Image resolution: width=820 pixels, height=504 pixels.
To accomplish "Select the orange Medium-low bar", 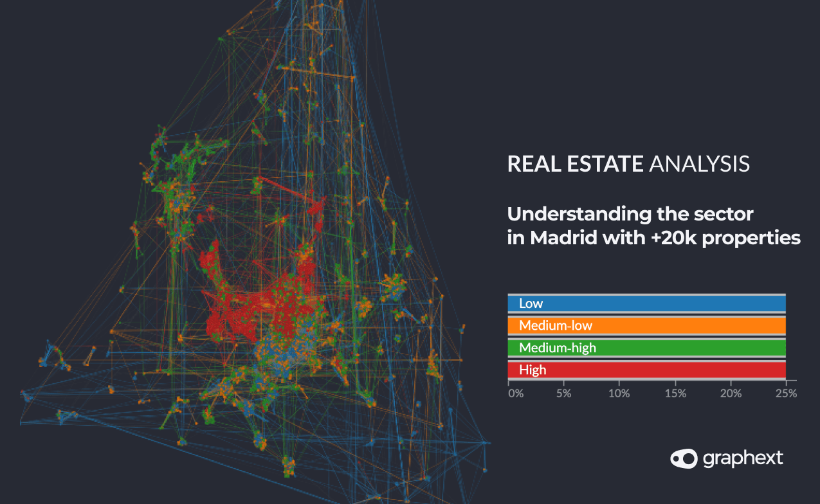I will [x=646, y=325].
